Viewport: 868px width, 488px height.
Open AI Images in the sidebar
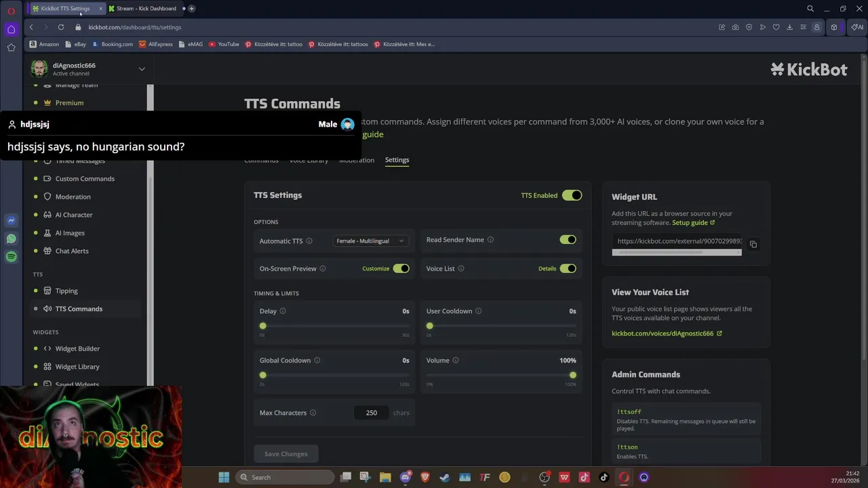[x=70, y=233]
